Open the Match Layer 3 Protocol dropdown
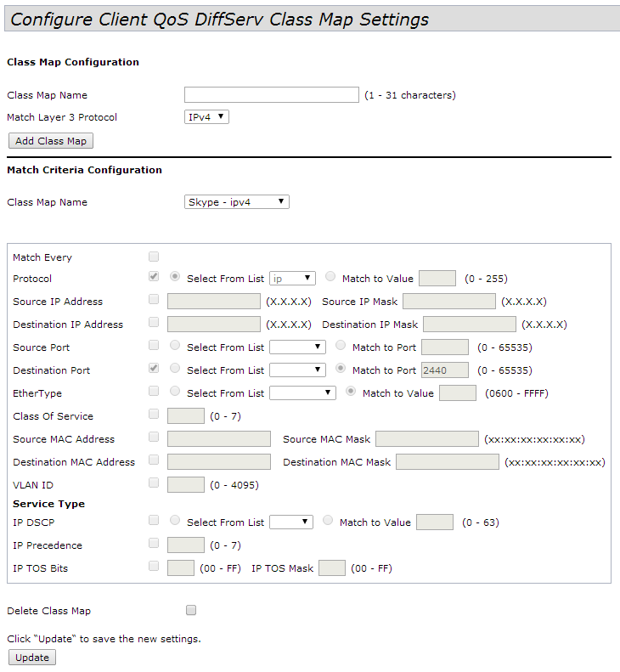620x672 pixels. 207,117
